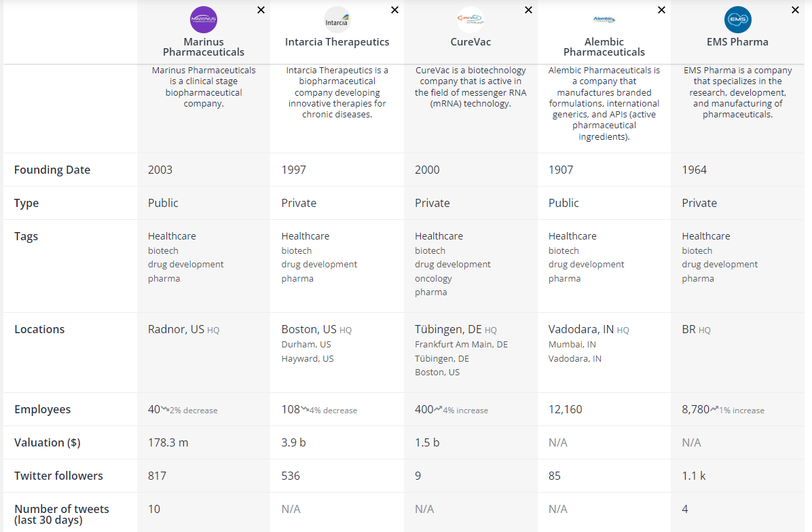Remove Intarcia Therapeutics column with X
The image size is (812, 532).
pos(394,10)
